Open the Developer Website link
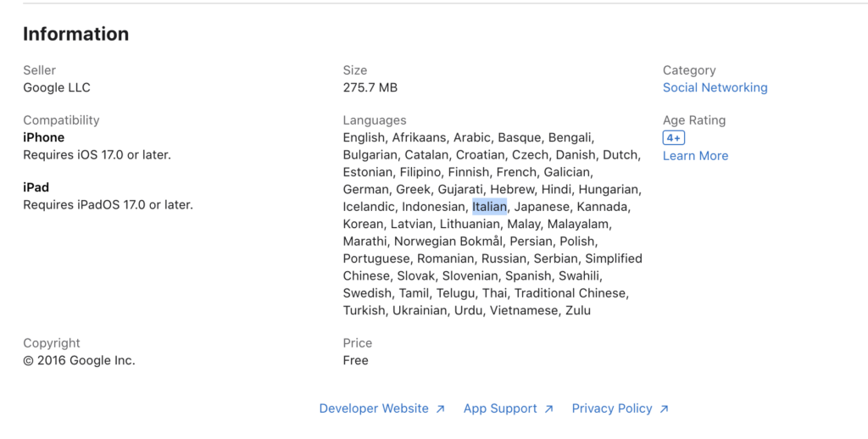Screen dimensions: 868x439 coord(374,408)
